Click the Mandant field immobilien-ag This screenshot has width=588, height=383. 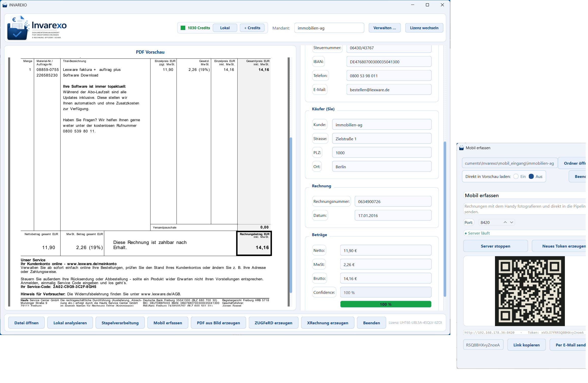pyautogui.click(x=329, y=28)
